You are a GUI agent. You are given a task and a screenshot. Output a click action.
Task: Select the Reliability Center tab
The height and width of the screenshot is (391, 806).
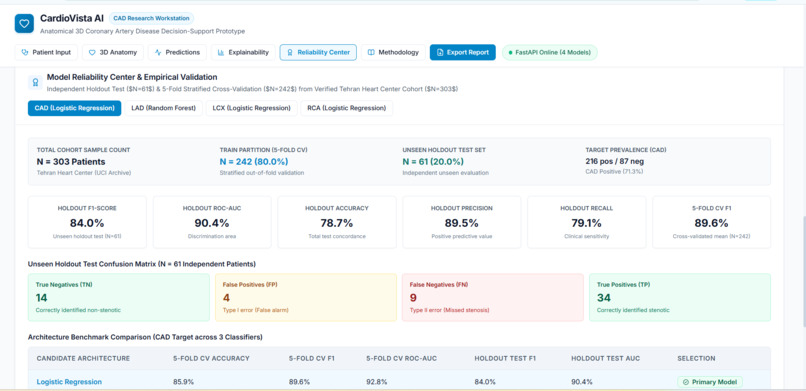pyautogui.click(x=318, y=52)
